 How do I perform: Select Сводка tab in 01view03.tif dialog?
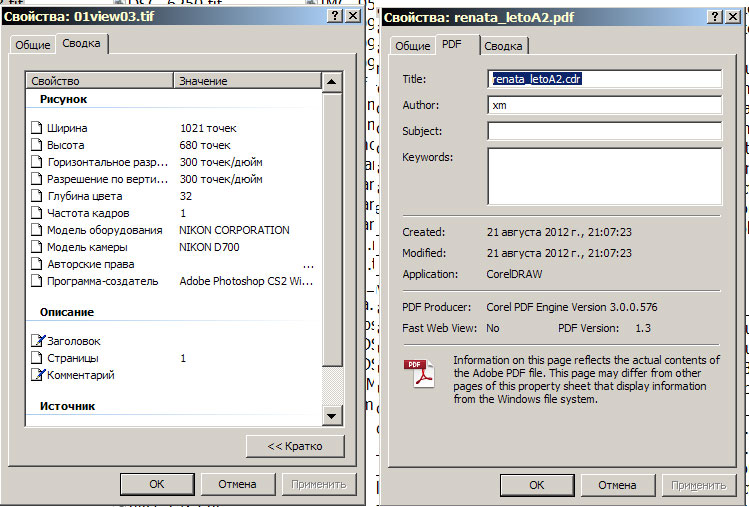tap(82, 43)
